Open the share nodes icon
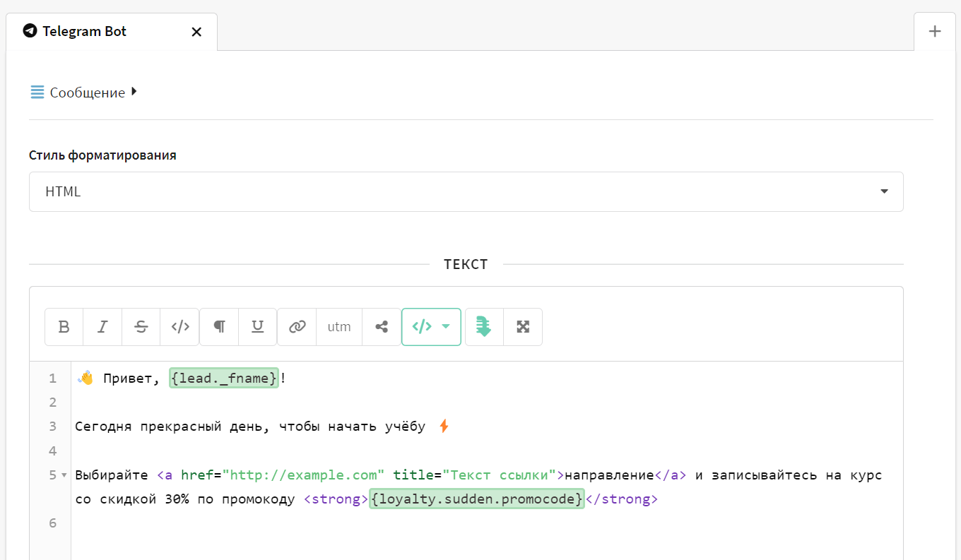The height and width of the screenshot is (560, 961). tap(382, 327)
